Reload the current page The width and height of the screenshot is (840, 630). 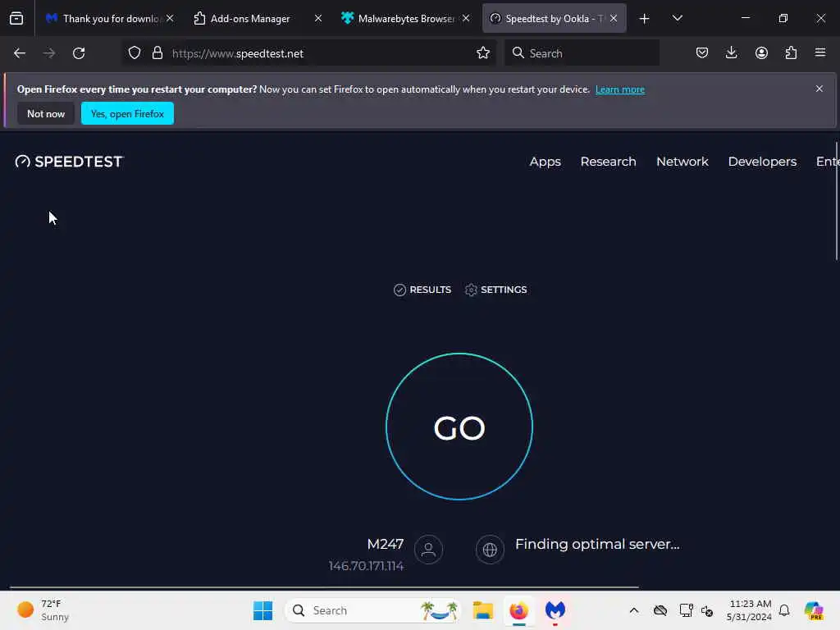point(79,53)
